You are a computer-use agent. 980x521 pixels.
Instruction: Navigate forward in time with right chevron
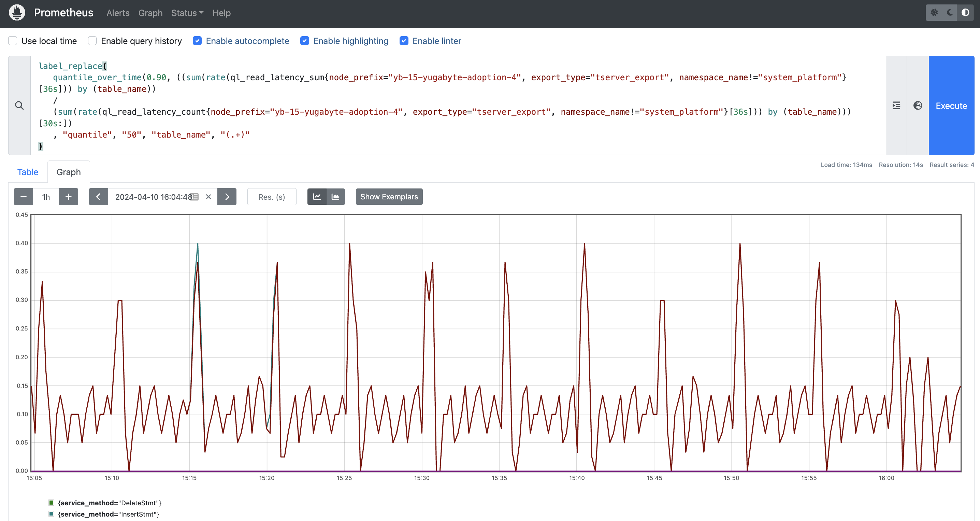[x=227, y=197]
